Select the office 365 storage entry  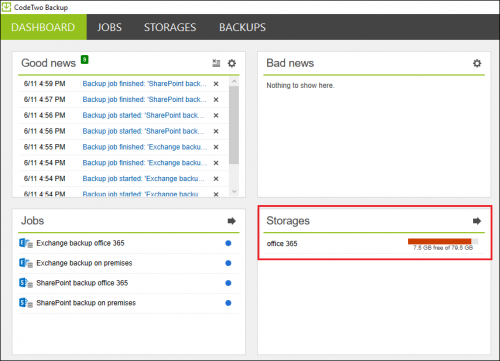[x=374, y=244]
